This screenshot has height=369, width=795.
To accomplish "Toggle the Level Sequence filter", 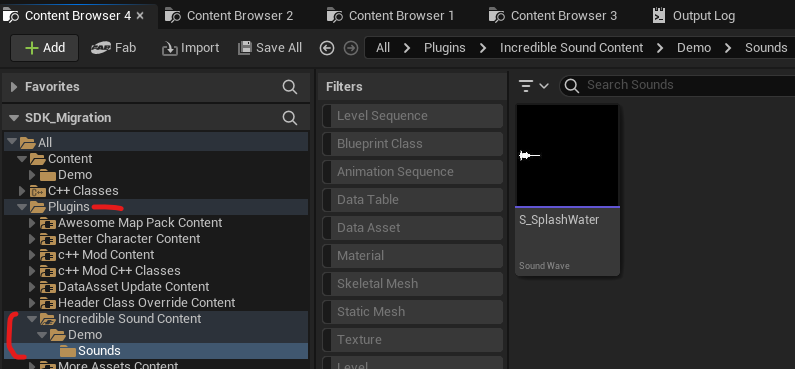I will pos(413,116).
